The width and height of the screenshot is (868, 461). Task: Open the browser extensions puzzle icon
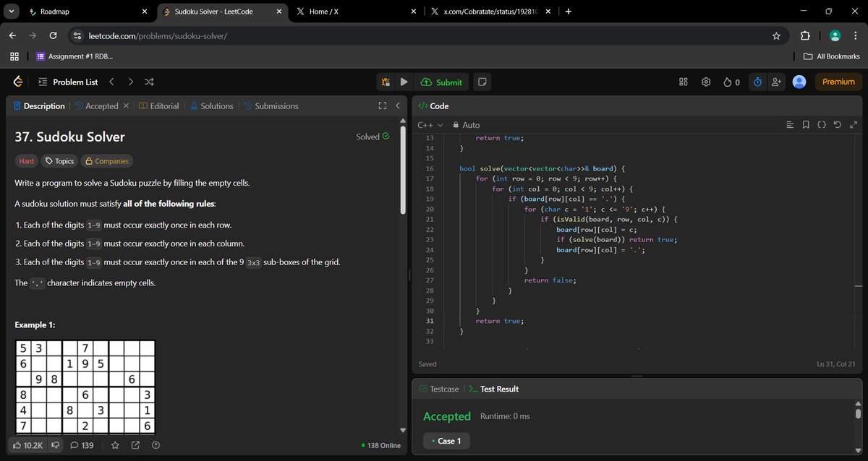[x=804, y=35]
